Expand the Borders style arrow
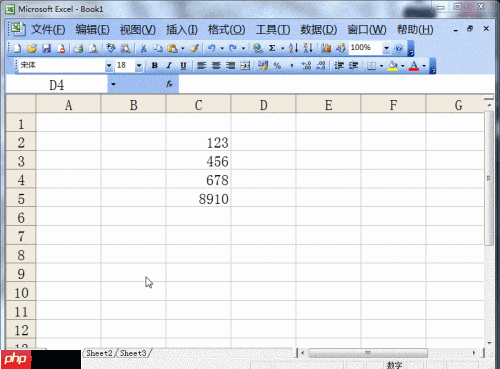 coord(381,66)
